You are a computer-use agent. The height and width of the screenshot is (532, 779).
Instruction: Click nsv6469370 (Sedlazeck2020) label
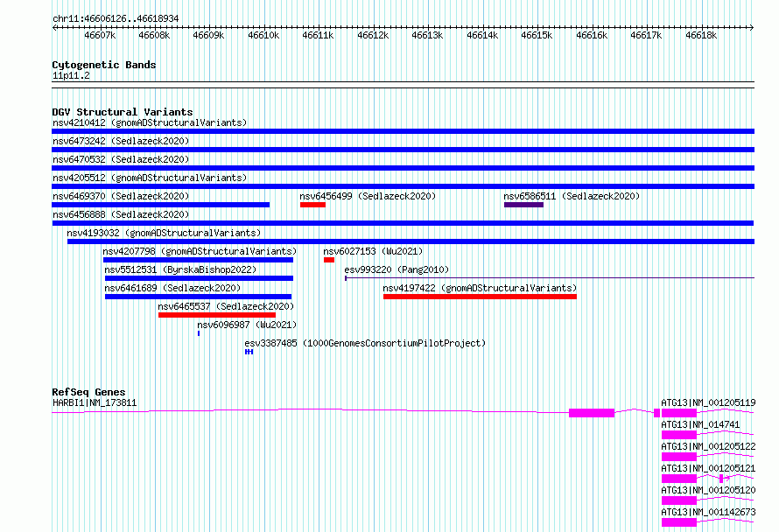point(121,196)
